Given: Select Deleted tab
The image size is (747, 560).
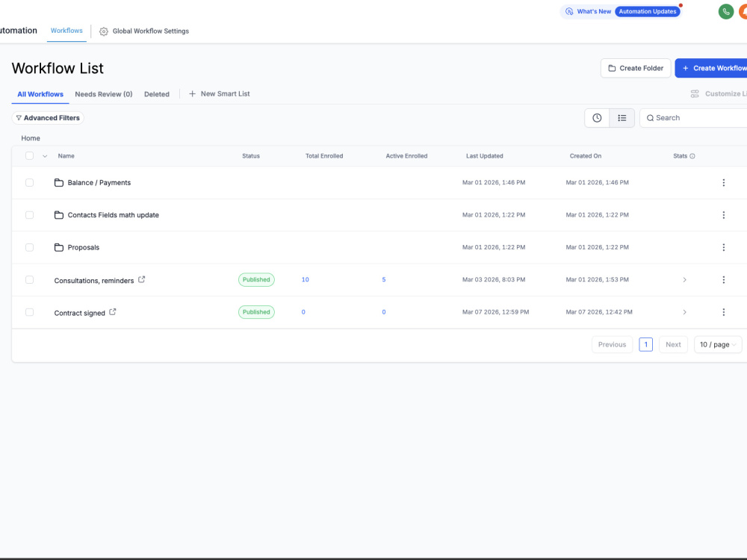Looking at the screenshot, I should pyautogui.click(x=157, y=94).
